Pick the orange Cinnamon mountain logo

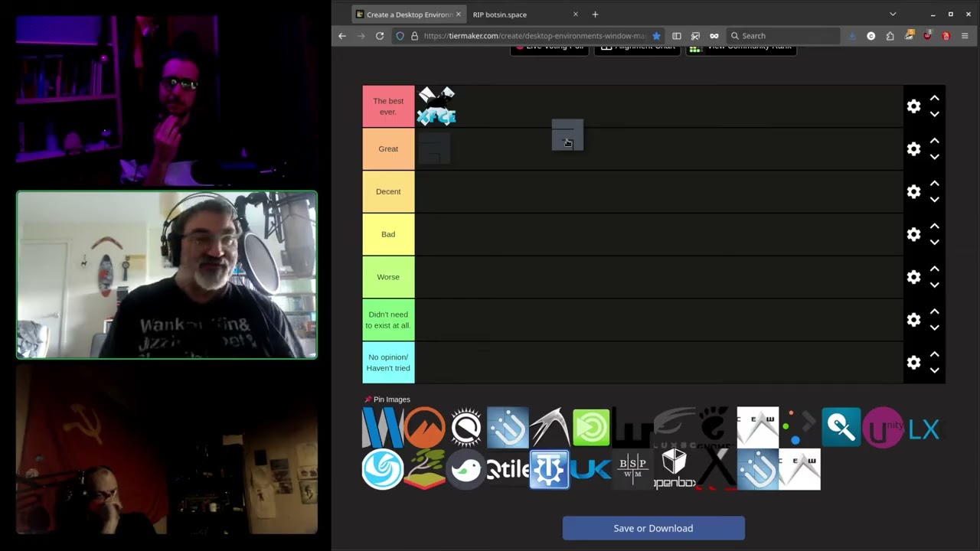pyautogui.click(x=424, y=427)
